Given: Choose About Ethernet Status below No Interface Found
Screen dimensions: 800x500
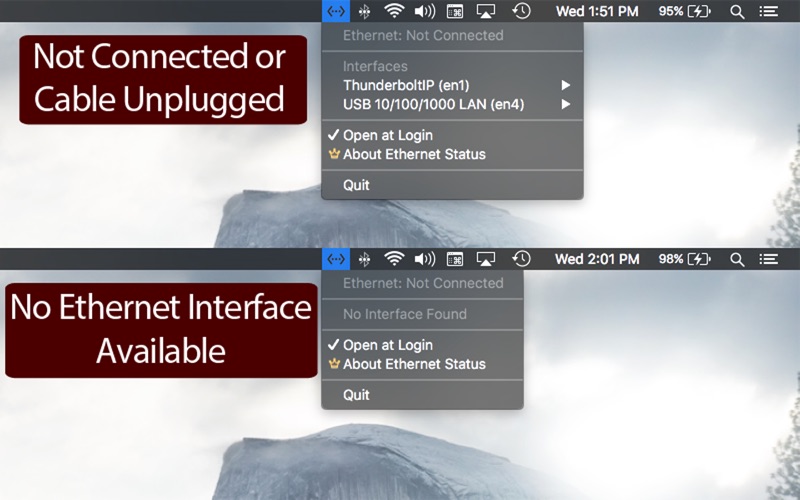Looking at the screenshot, I should [x=414, y=364].
